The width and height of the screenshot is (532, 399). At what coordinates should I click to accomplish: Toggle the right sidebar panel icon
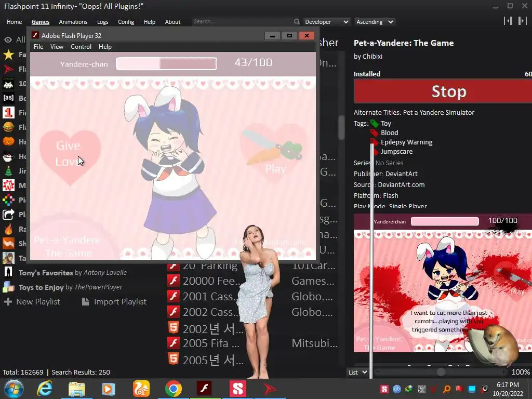(x=523, y=21)
